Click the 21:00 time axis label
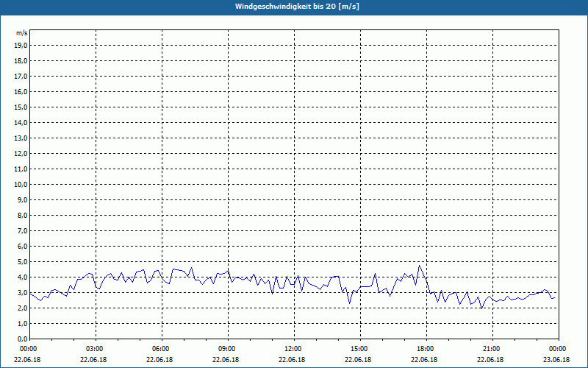Image resolution: width=588 pixels, height=368 pixels. coord(492,349)
